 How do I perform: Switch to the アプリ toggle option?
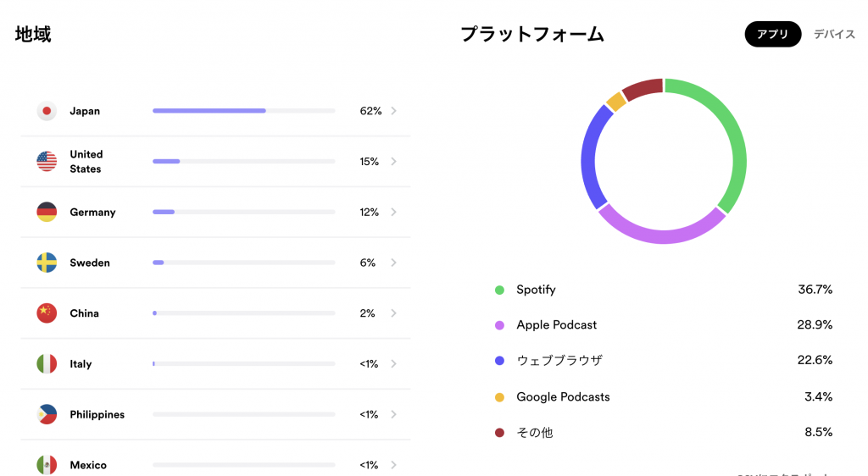(772, 35)
